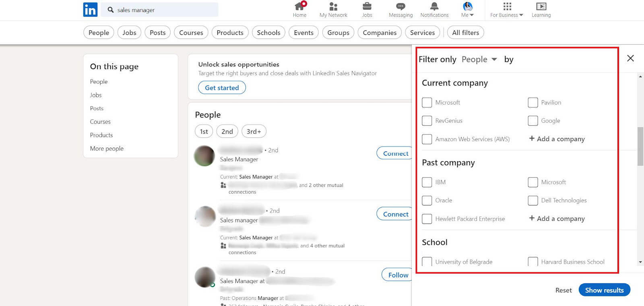Check the Microsoft past company box
The width and height of the screenshot is (644, 306).
(x=533, y=182)
